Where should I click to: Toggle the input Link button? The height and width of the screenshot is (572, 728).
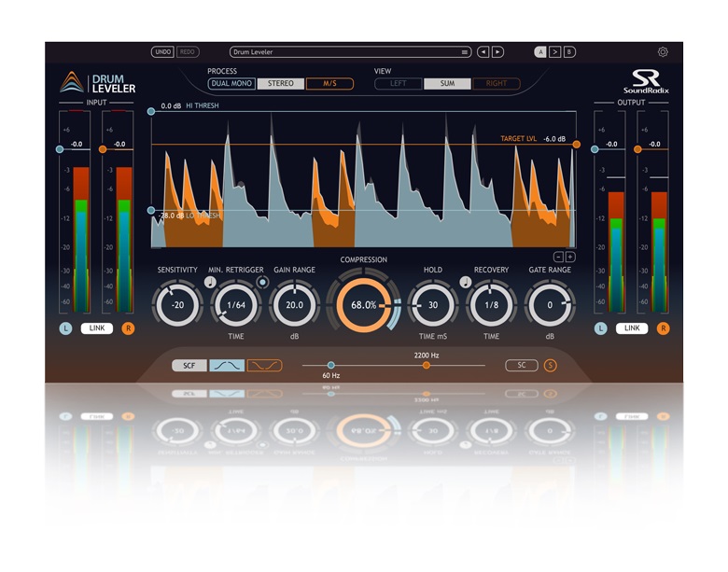pyautogui.click(x=97, y=328)
